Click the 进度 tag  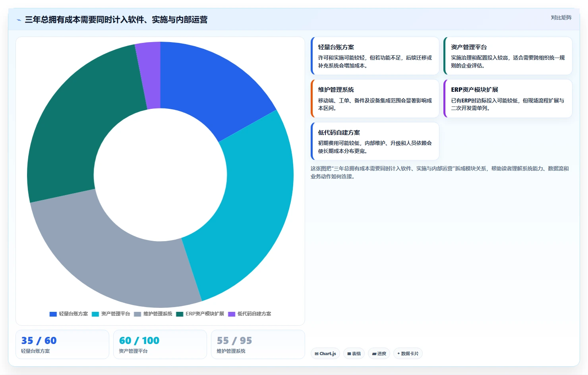[x=379, y=354]
